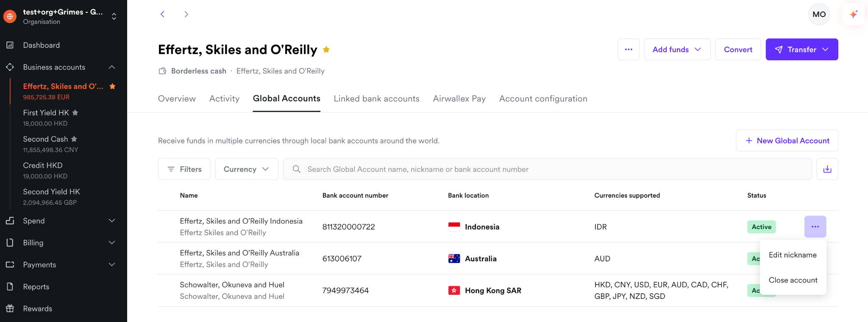The width and height of the screenshot is (868, 322).
Task: Toggle the favorite star beside the page title
Action: [326, 50]
